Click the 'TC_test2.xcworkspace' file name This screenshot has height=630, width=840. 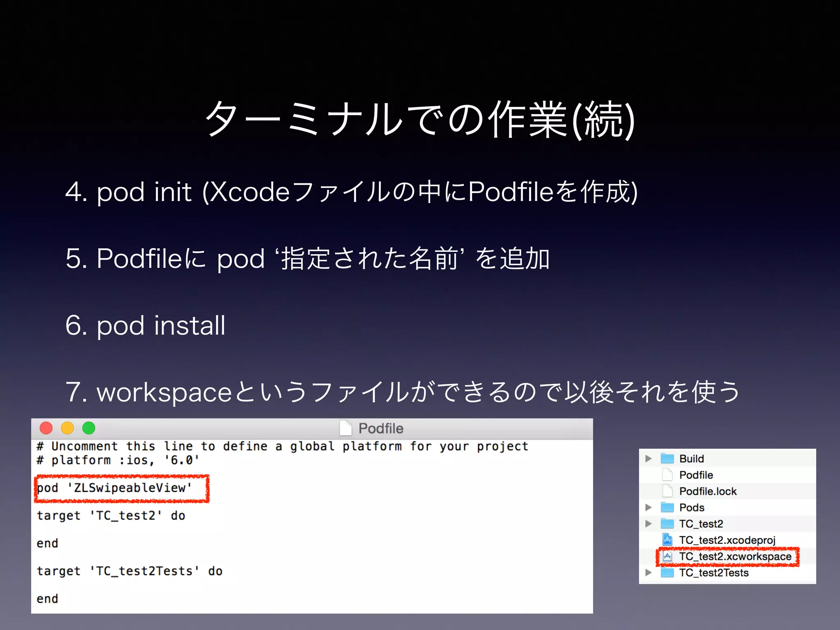[735, 557]
